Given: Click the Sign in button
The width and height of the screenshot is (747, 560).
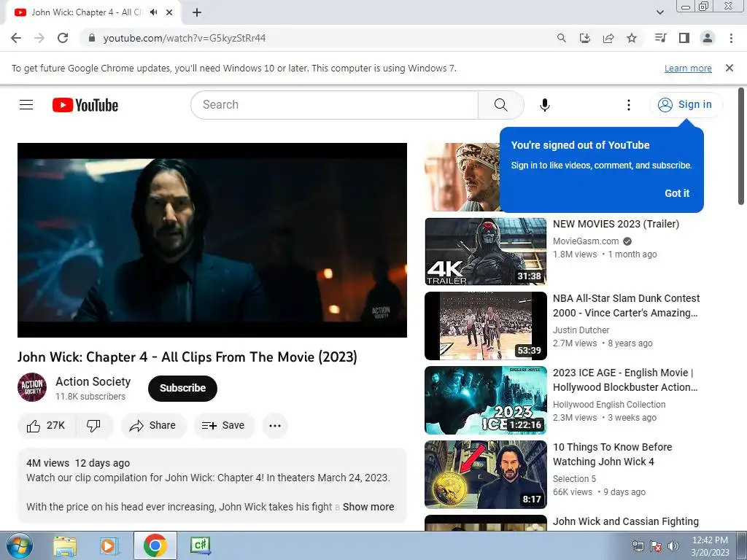Looking at the screenshot, I should coord(686,105).
